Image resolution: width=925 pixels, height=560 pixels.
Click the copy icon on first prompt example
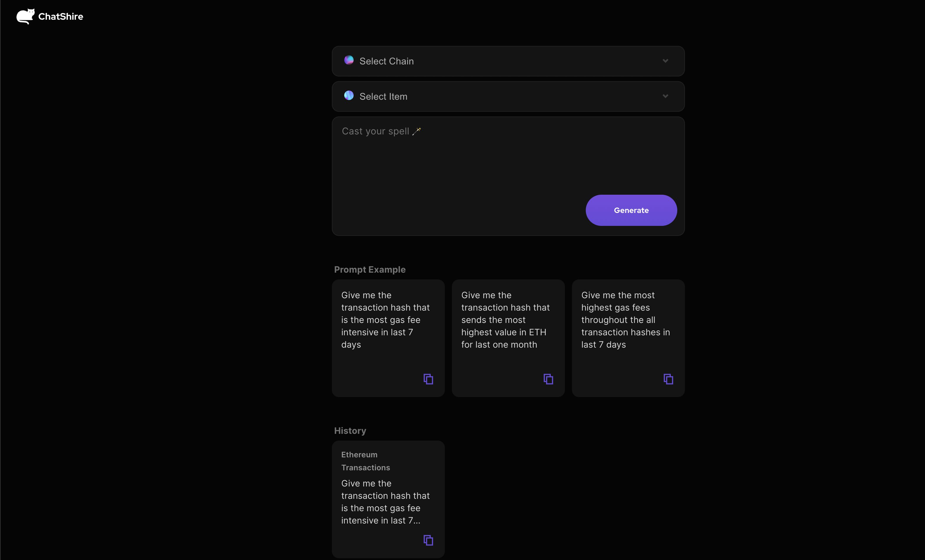(x=428, y=379)
